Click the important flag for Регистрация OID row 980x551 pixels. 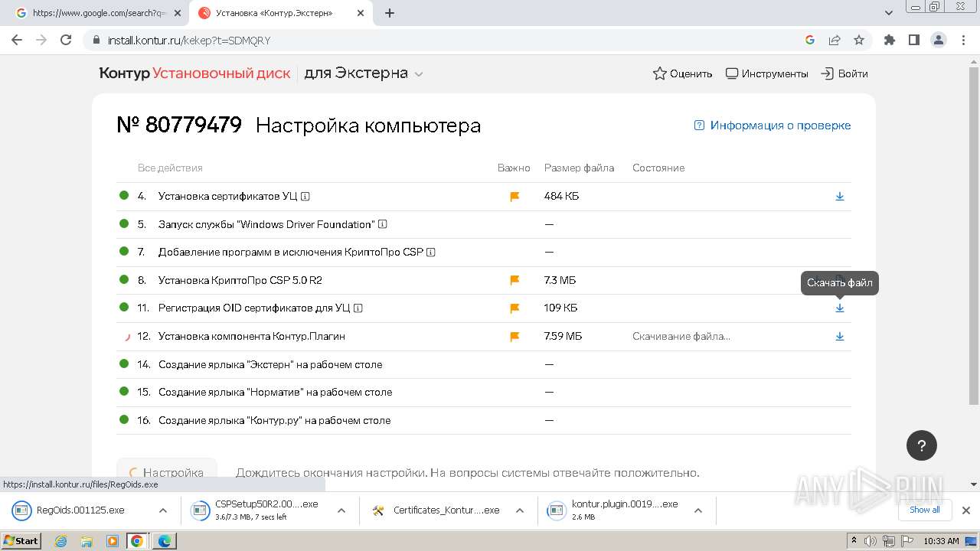click(x=514, y=308)
